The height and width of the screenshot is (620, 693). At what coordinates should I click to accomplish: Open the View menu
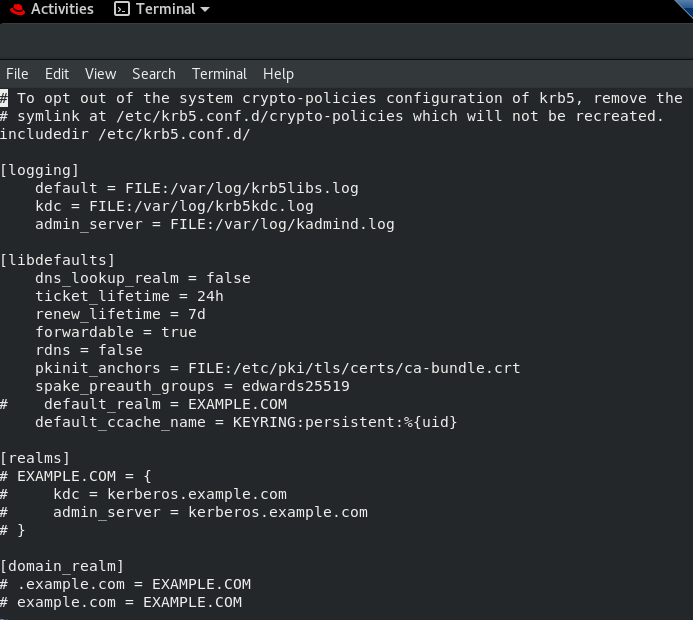point(100,74)
